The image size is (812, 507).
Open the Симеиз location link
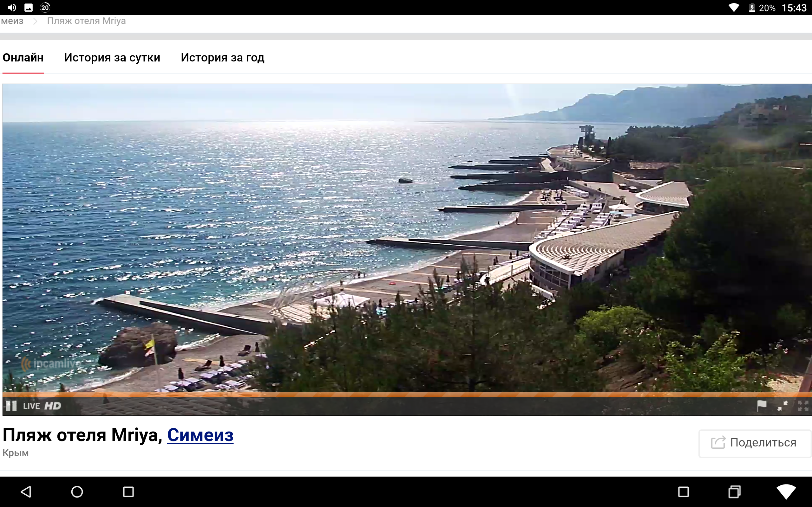pyautogui.click(x=200, y=435)
